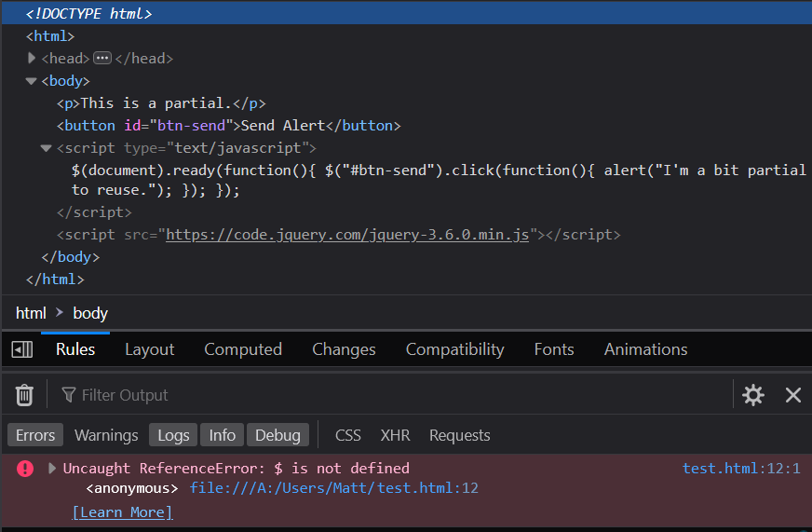Screen dimensions: 812x532
Task: Toggle Info filter
Action: [x=223, y=435]
